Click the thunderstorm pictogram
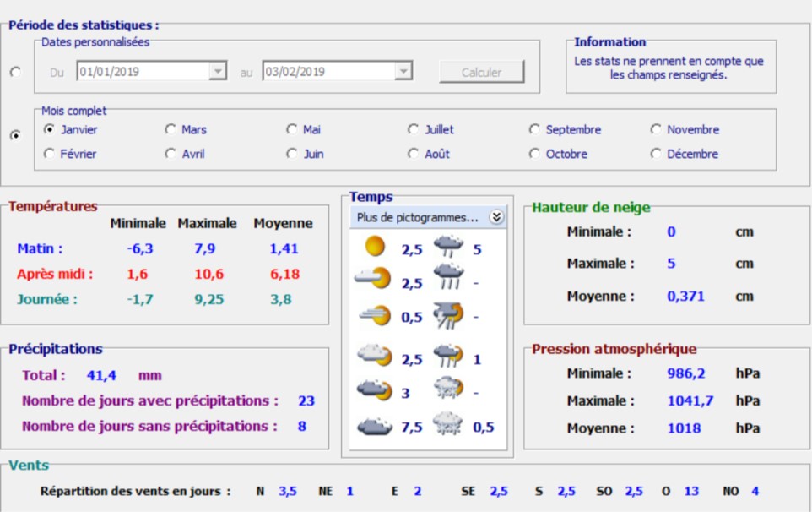Image resolution: width=812 pixels, height=512 pixels. tap(448, 316)
